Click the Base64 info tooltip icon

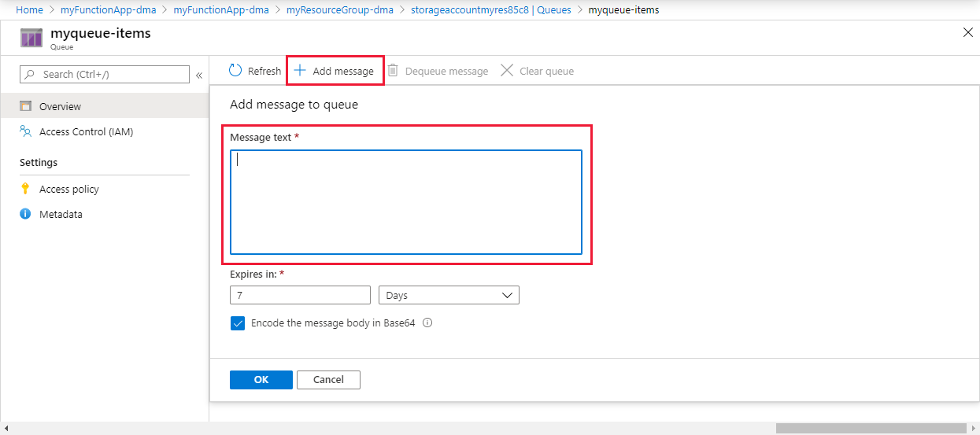427,323
